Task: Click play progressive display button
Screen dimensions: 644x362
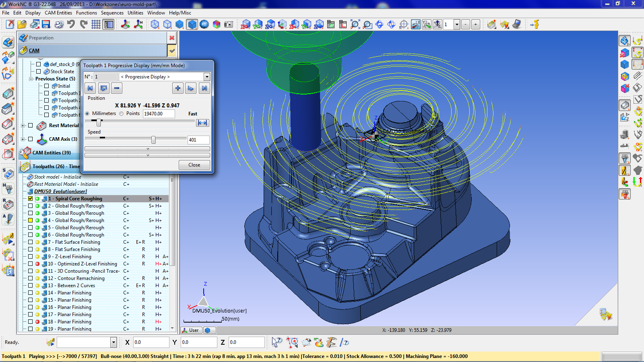Action: tap(104, 88)
